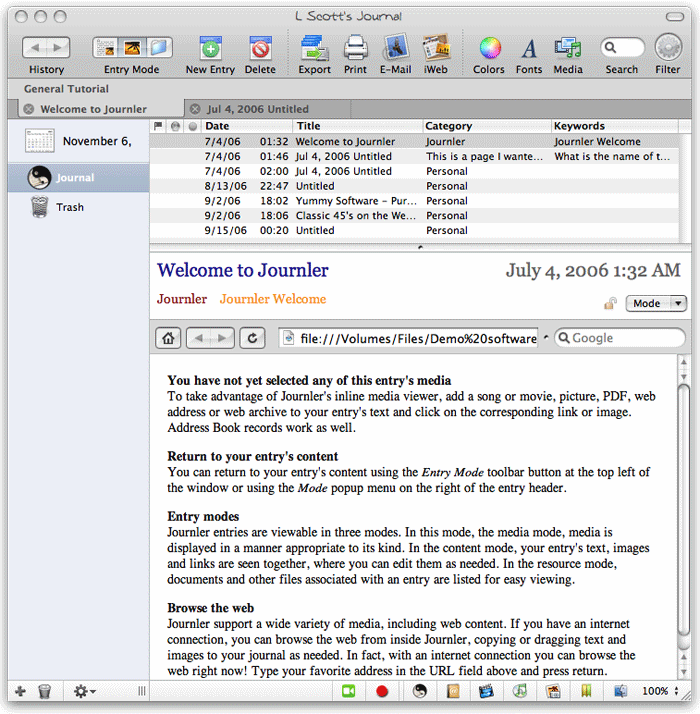Open iTunes music media icon
700x714 pixels.
point(520,691)
